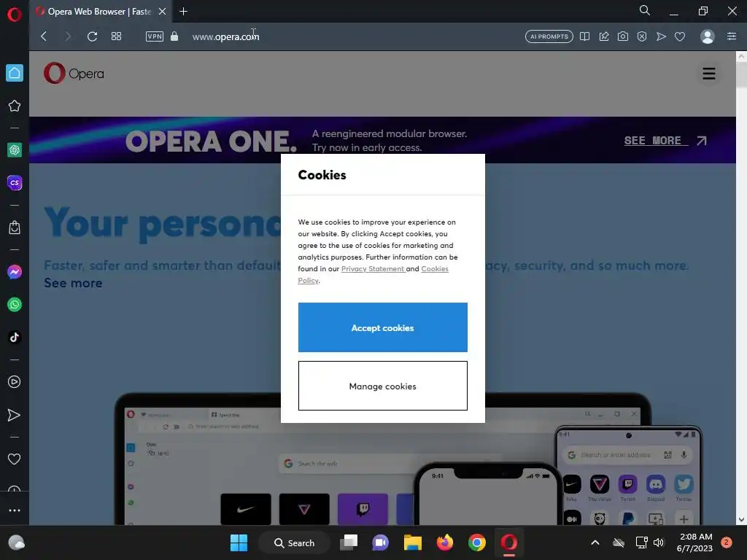Click the See more link under headline

[73, 283]
